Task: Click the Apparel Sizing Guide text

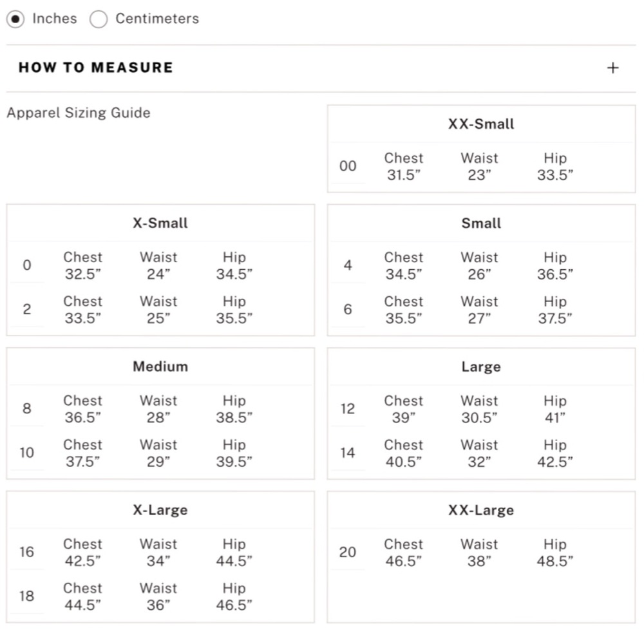Action: pyautogui.click(x=79, y=113)
